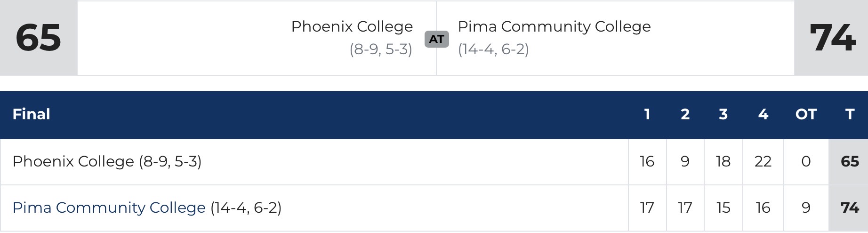Click the quarter 4 column header
The height and width of the screenshot is (233, 868).
[x=763, y=114]
